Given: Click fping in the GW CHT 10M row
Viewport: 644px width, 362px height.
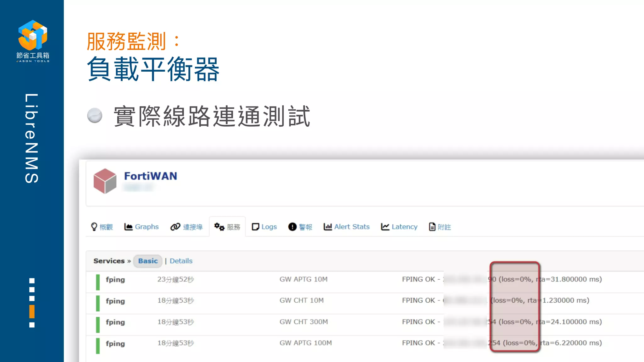Looking at the screenshot, I should coord(115,301).
